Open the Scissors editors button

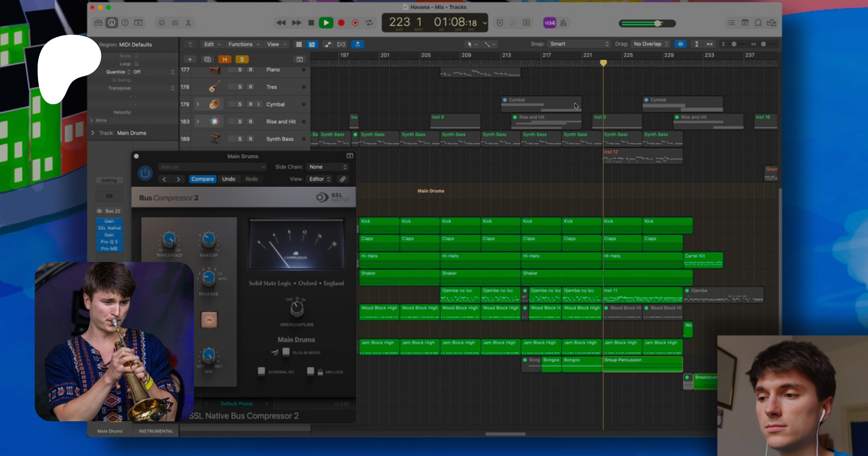click(x=188, y=23)
